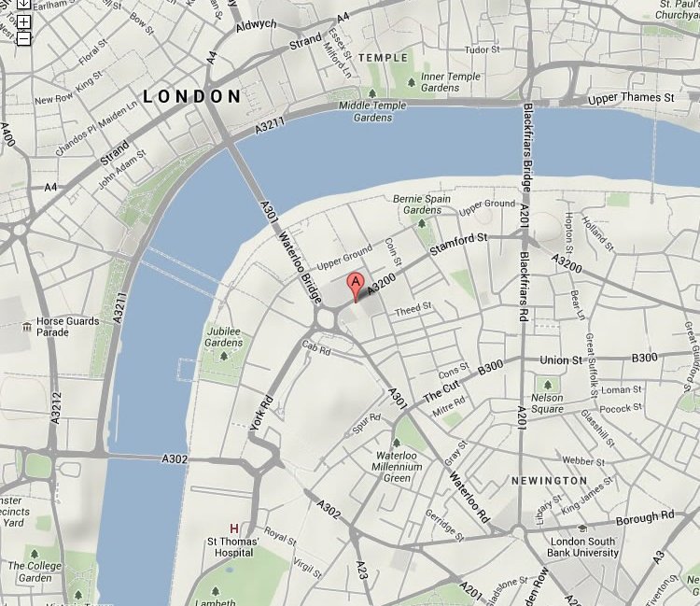Click the Stamford St street label

pyautogui.click(x=458, y=244)
